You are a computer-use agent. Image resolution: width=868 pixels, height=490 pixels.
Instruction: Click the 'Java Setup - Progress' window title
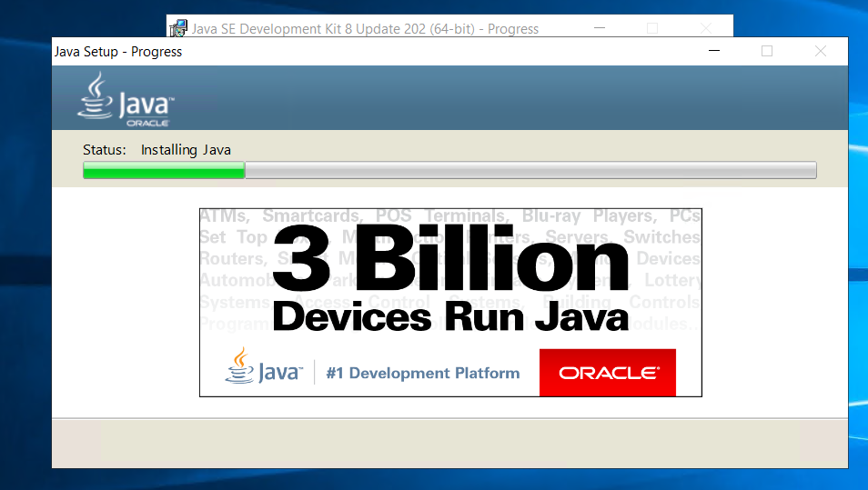pyautogui.click(x=118, y=52)
